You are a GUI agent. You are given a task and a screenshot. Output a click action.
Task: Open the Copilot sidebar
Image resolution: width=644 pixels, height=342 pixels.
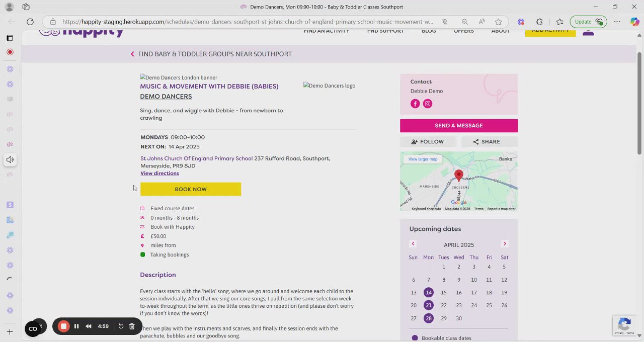coord(634,22)
